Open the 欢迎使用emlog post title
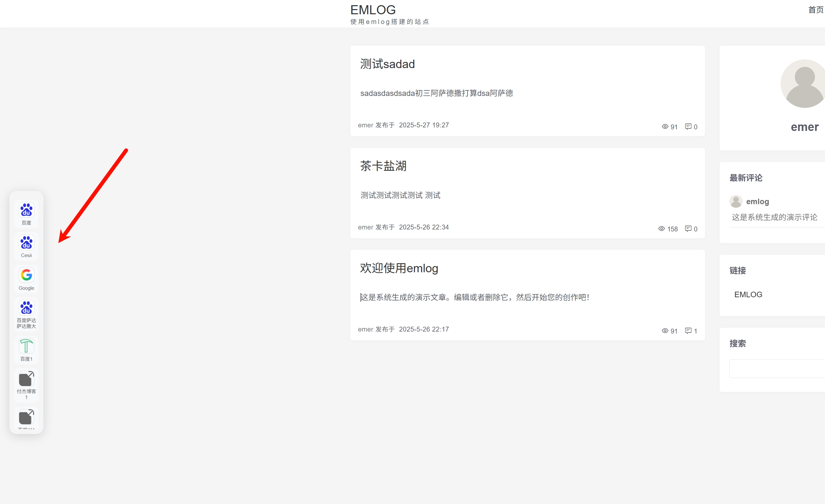Image resolution: width=825 pixels, height=504 pixels. pyautogui.click(x=399, y=268)
